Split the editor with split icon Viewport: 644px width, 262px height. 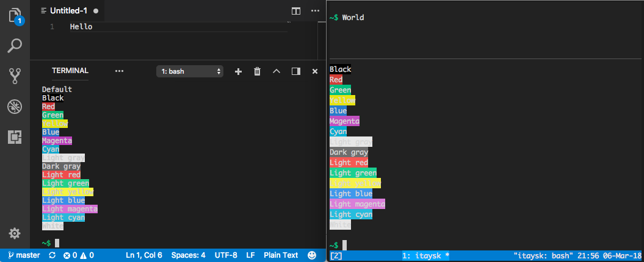pos(295,11)
